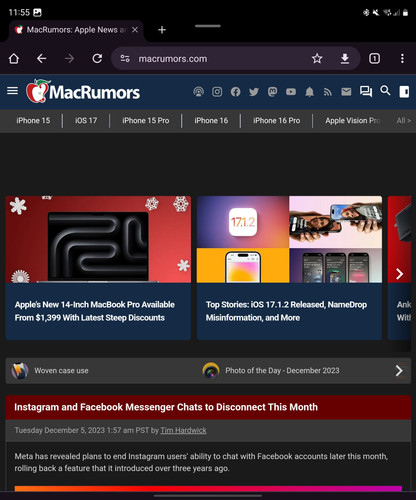Open MacRumors Instagram icon

pyautogui.click(x=217, y=91)
